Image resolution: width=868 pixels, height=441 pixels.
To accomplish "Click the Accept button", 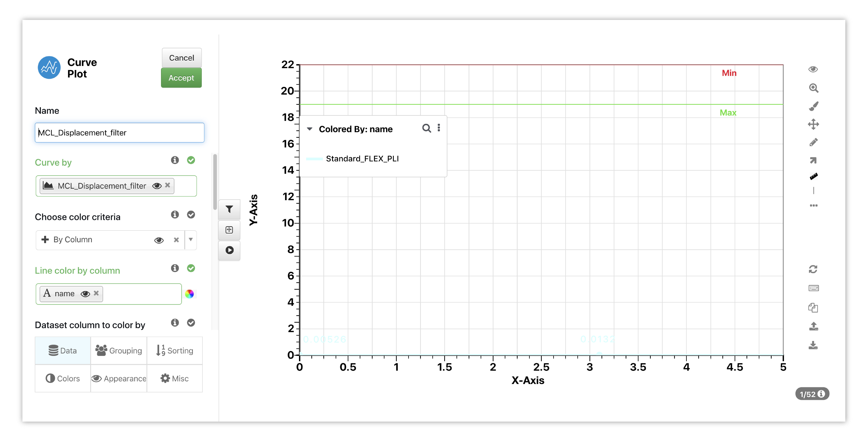I will 181,78.
